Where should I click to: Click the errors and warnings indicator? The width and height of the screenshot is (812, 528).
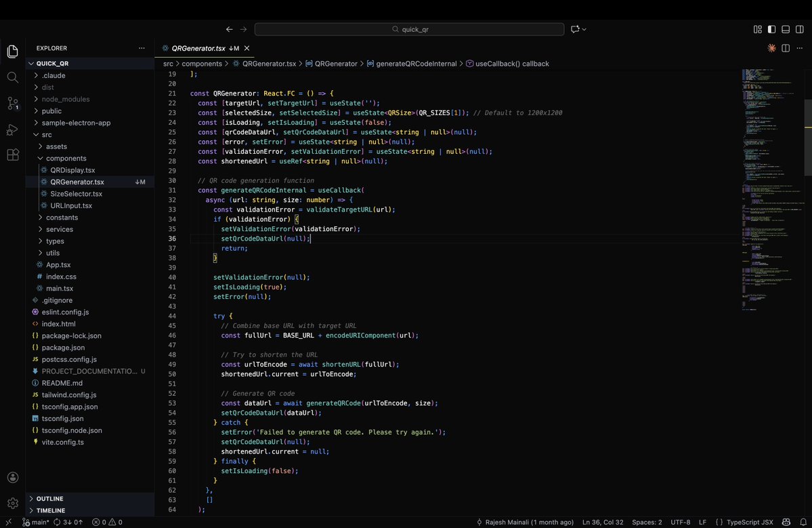[x=107, y=522]
